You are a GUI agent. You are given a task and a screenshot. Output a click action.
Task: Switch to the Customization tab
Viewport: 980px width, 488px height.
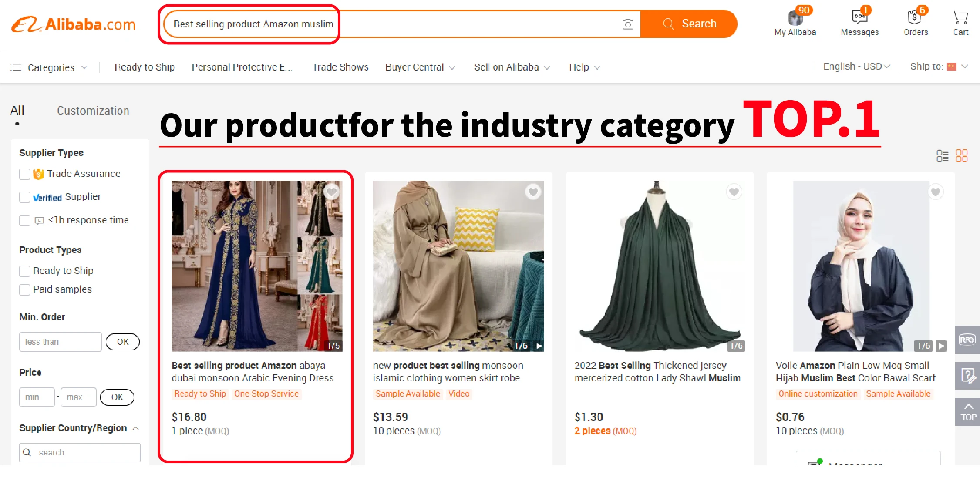(x=93, y=111)
